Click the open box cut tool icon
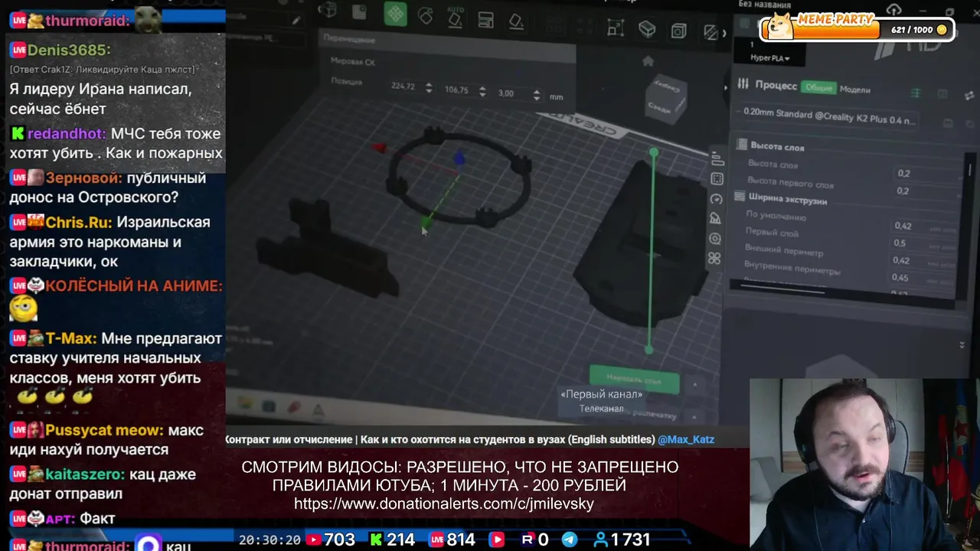The image size is (980, 551). coord(647,29)
